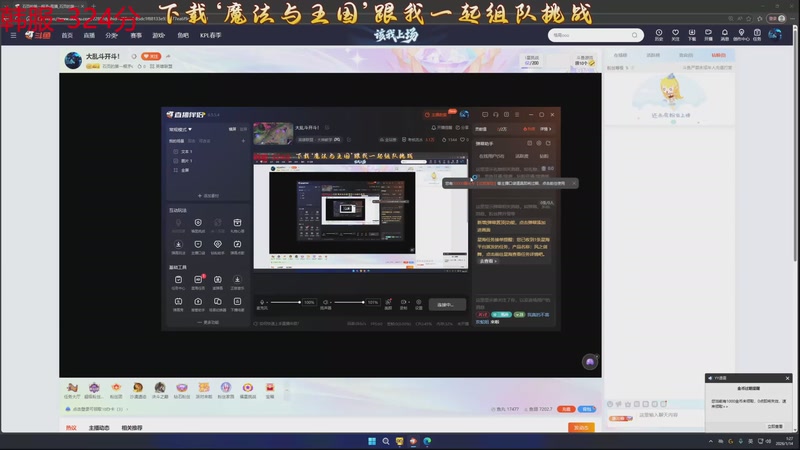The width and height of the screenshot is (800, 450).
Task: Click the streamer avatar beside 大乱斗开斗!
Action: (x=73, y=60)
